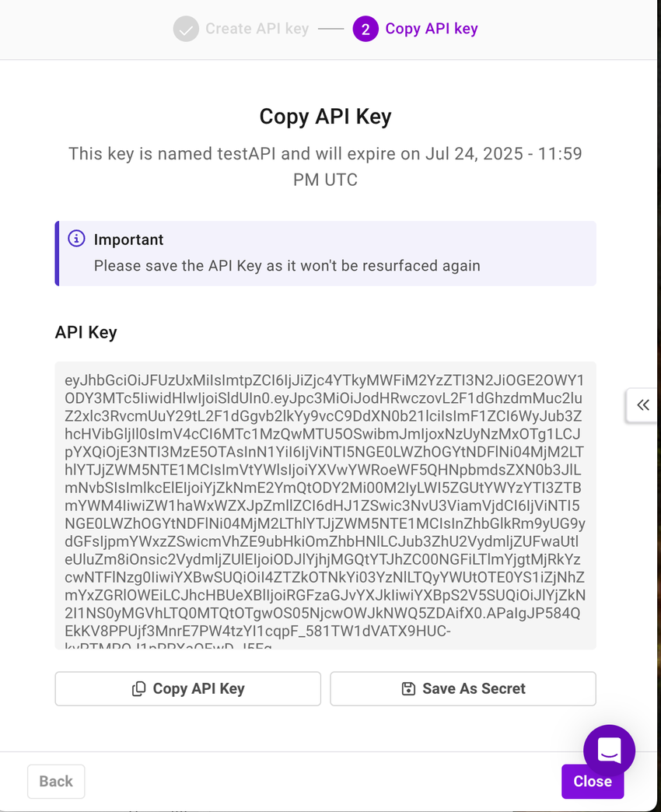The image size is (661, 812).
Task: Click the Copy API Key heading
Action: [324, 116]
